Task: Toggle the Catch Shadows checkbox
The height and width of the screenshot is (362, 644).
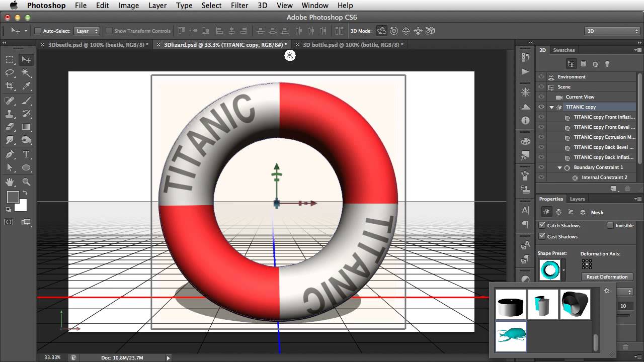Action: tap(542, 225)
